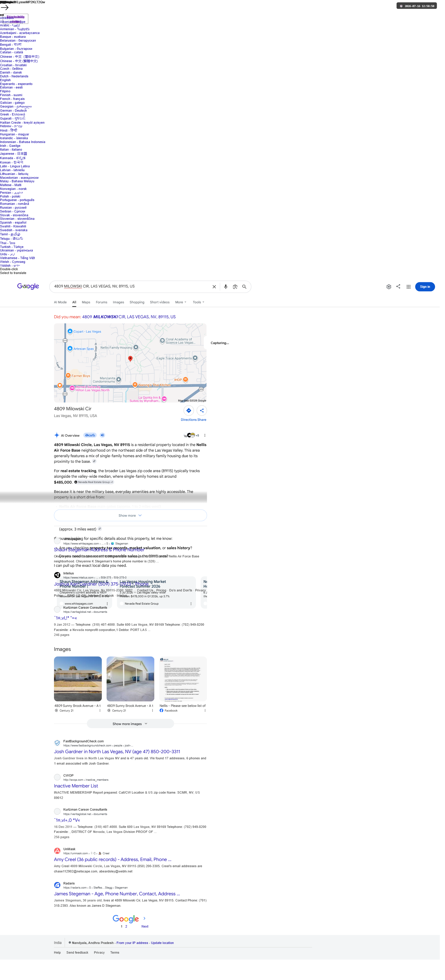This screenshot has width=445, height=980.
Task: Open the James Stegeman Radaris result
Action: coord(119,904)
